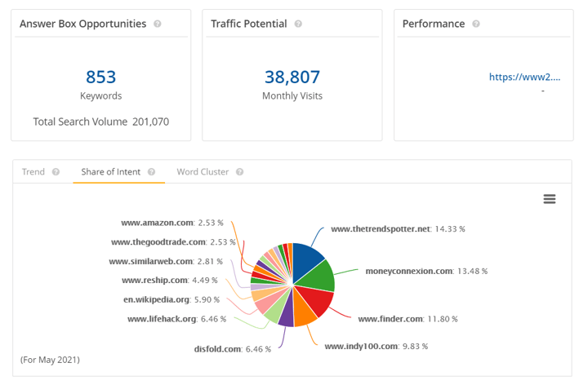Click the disfold.com: 6.46 % label

coord(233,349)
